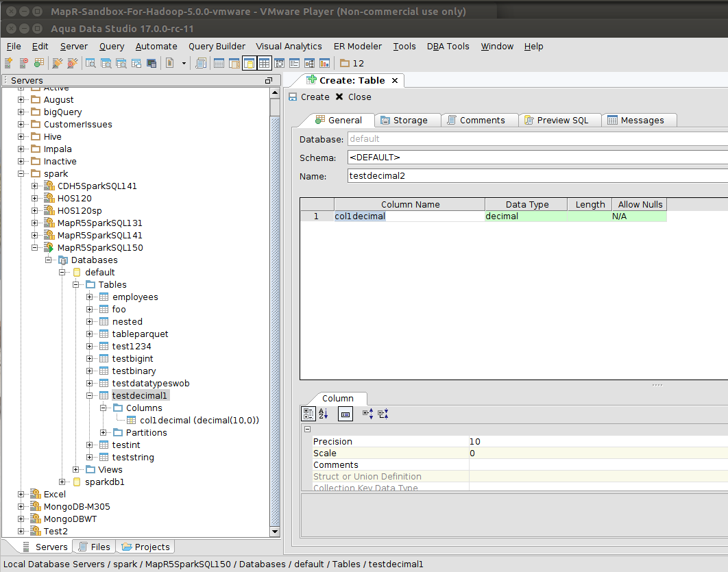Toggle categorized view in Column properties
This screenshot has height=572, width=728.
coord(308,414)
